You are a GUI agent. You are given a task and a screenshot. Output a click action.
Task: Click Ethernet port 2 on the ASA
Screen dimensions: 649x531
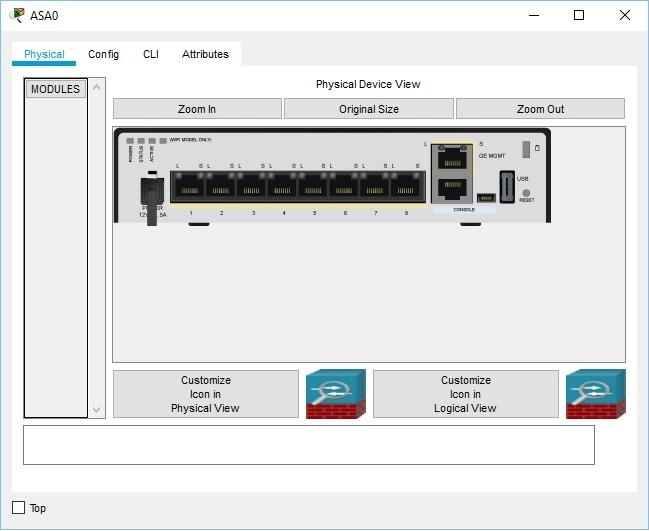(x=221, y=187)
